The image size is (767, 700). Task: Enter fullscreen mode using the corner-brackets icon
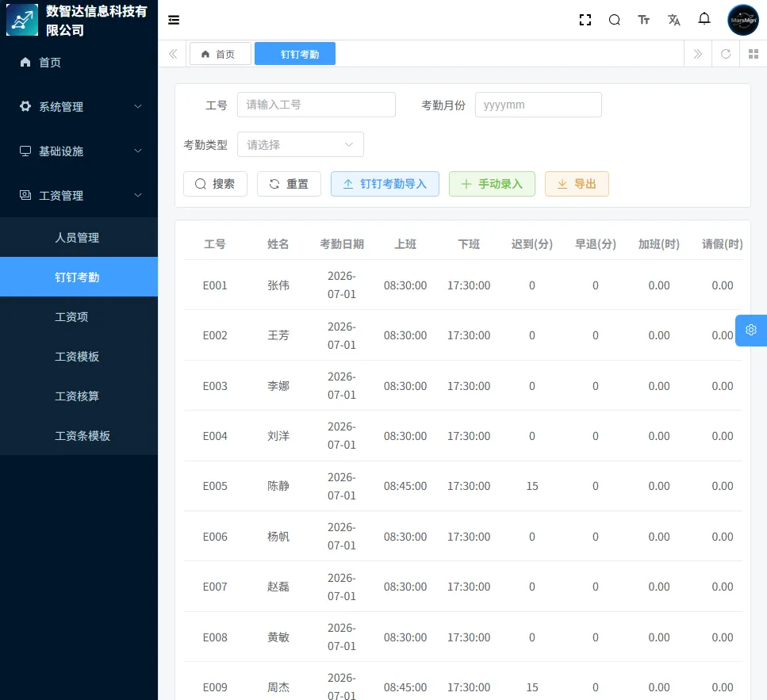point(585,20)
